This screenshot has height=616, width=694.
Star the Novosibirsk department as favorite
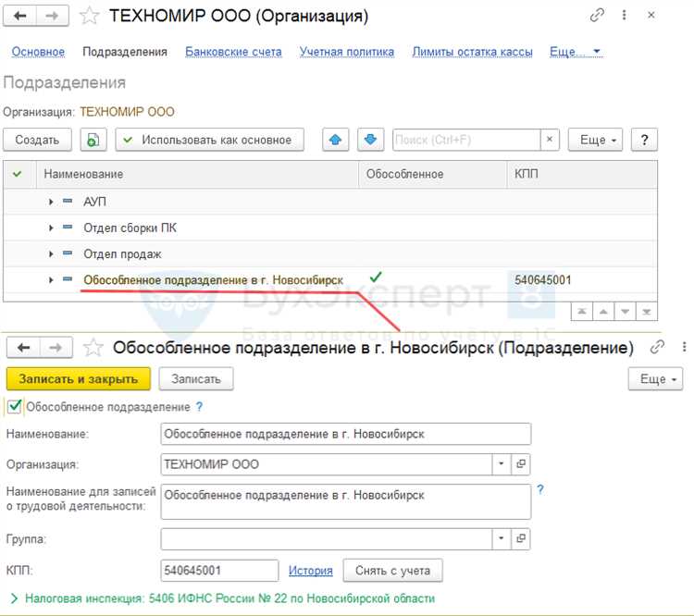[93, 348]
